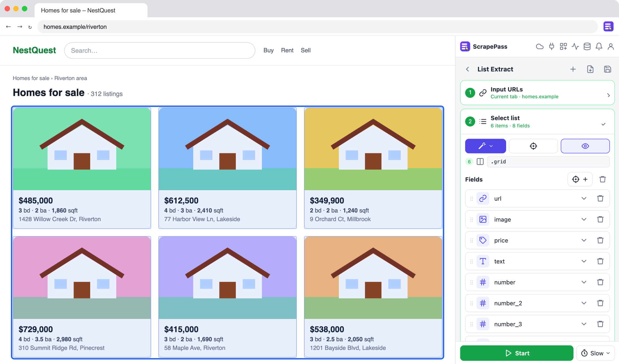Open the user account icon
The height and width of the screenshot is (364, 619).
coord(611,46)
